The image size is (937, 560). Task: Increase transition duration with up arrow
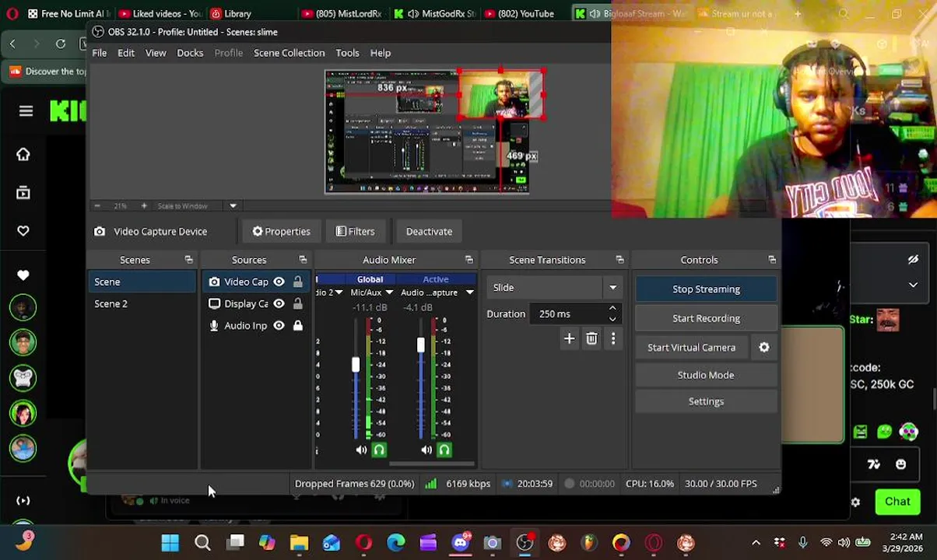pyautogui.click(x=612, y=309)
